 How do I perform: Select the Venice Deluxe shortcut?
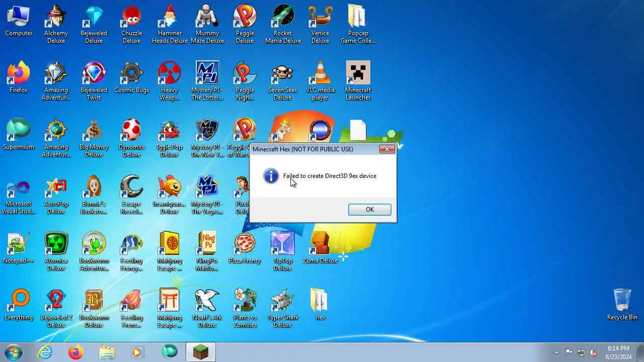point(320,24)
